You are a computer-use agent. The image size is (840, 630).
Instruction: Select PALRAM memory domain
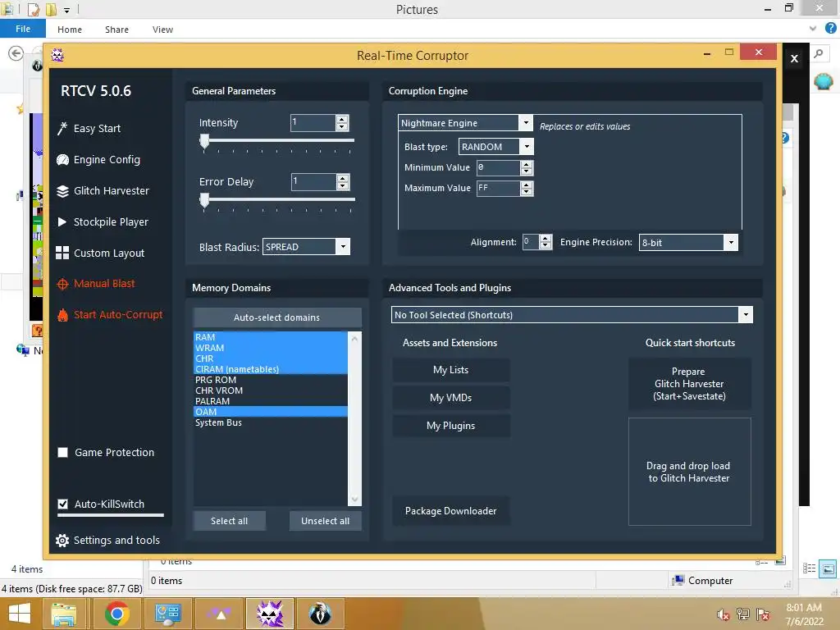pyautogui.click(x=271, y=401)
